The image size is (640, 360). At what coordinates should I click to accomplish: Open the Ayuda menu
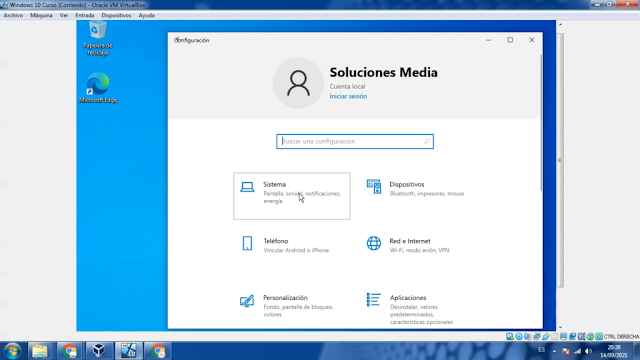tap(146, 16)
